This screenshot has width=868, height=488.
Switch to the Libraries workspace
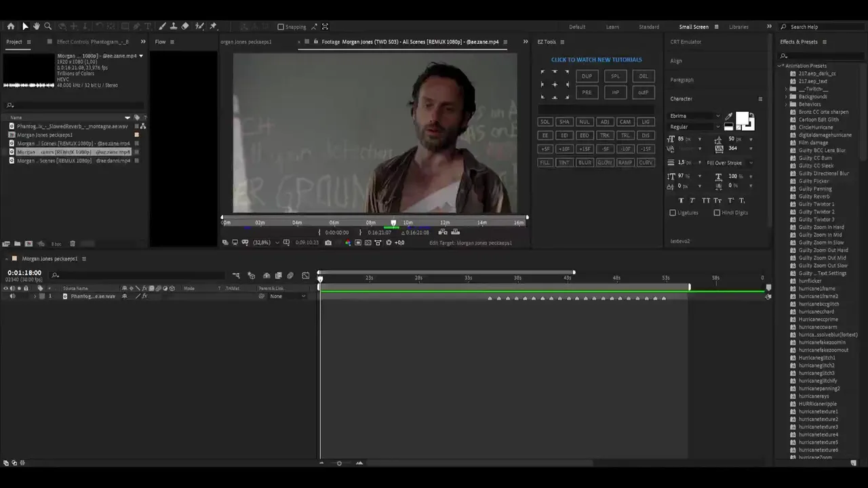pyautogui.click(x=738, y=27)
